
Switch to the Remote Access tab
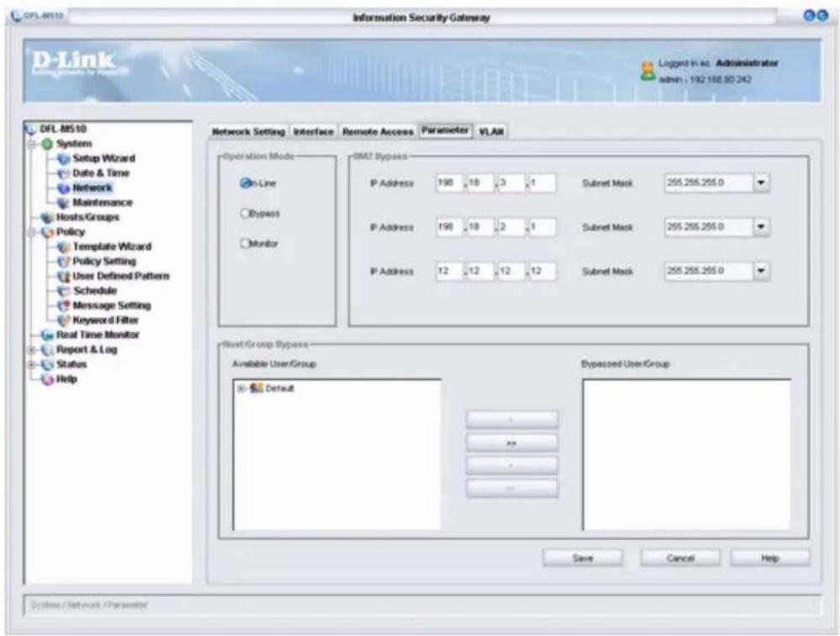click(x=378, y=132)
